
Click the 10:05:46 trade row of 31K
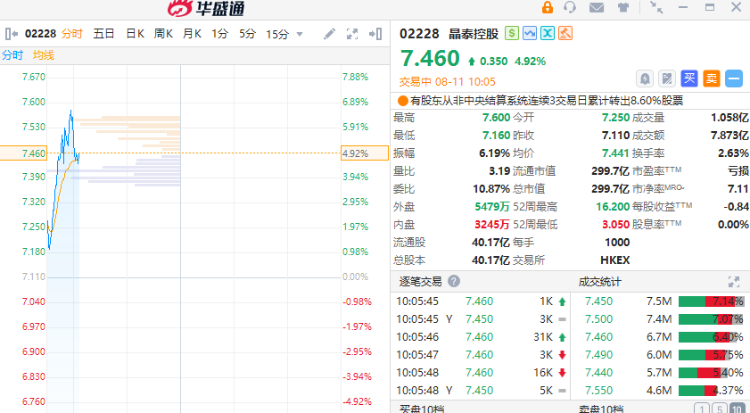coord(482,337)
